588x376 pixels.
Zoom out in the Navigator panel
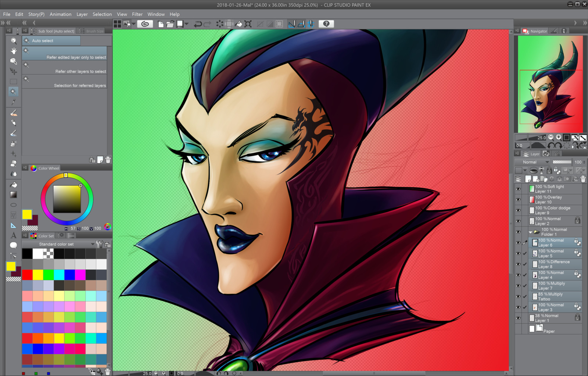click(551, 137)
